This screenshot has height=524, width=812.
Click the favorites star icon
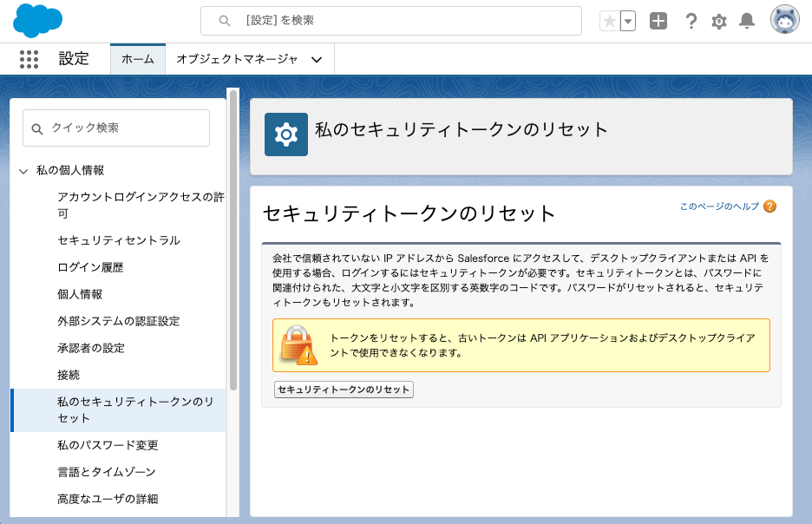(610, 21)
